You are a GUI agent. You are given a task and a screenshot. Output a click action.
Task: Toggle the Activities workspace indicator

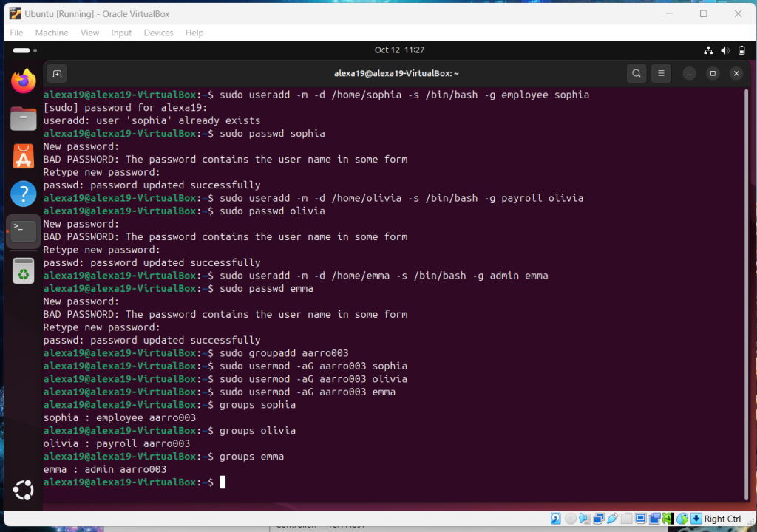click(x=21, y=50)
